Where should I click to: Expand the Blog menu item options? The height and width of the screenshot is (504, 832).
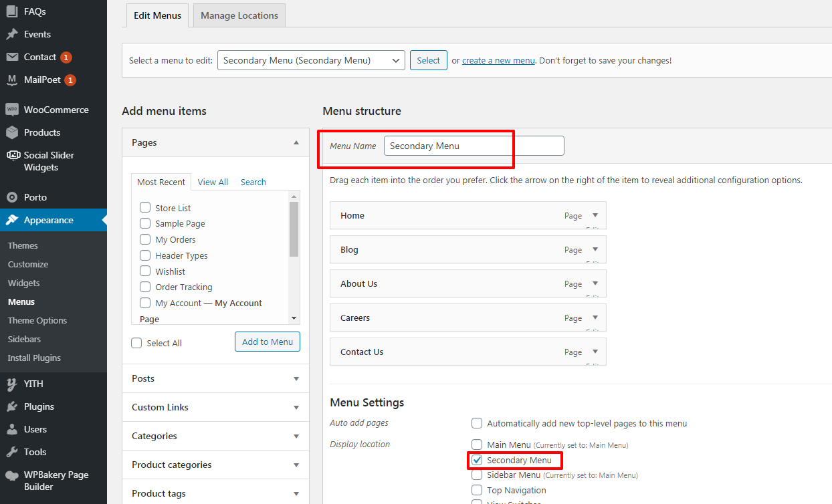[595, 249]
